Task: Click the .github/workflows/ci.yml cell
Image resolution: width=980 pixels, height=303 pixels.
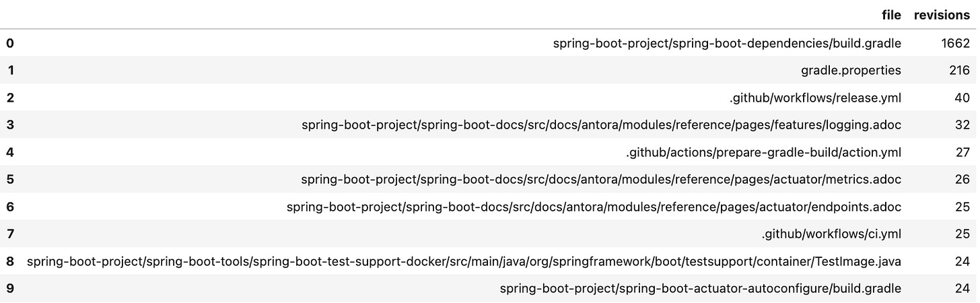Action: tap(832, 234)
